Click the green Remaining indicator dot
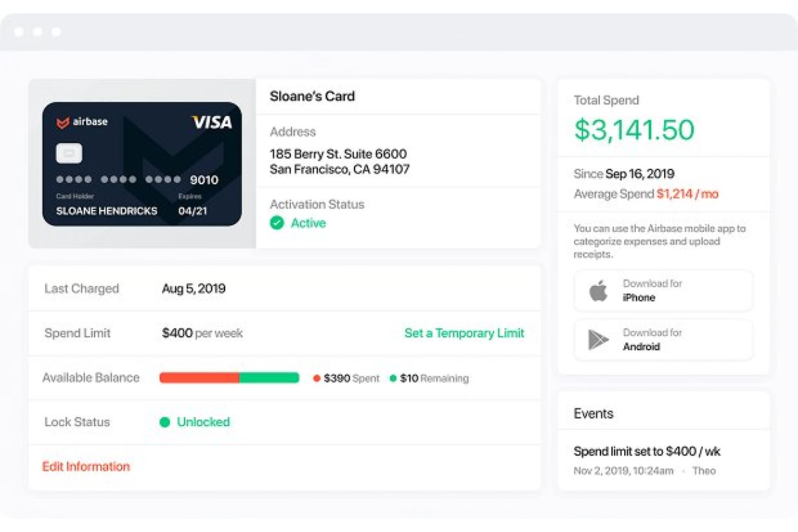The width and height of the screenshot is (798, 532). pyautogui.click(x=393, y=378)
